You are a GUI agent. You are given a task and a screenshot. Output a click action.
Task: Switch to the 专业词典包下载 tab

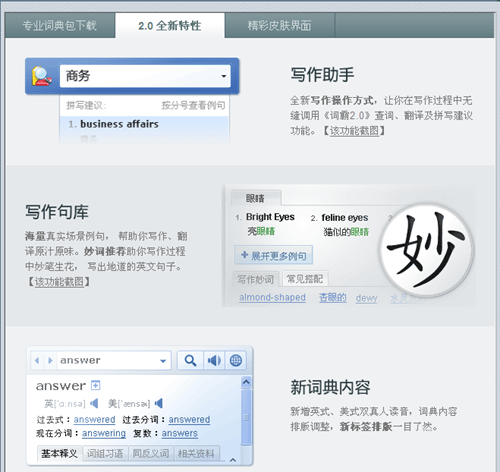(60, 26)
